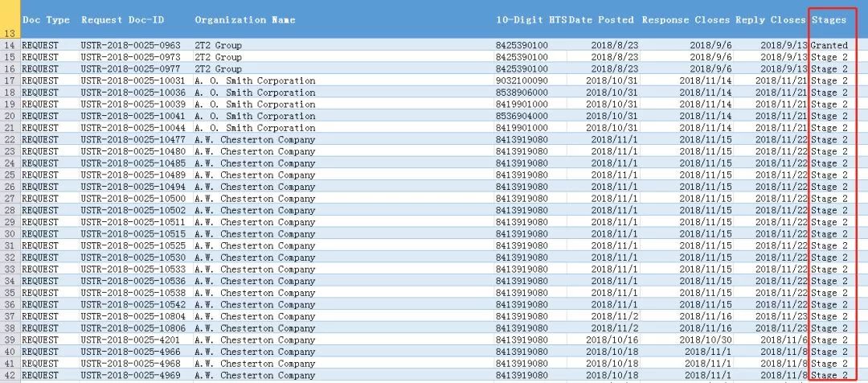Click the 2018/10/16 Date Posted cell

click(x=612, y=340)
